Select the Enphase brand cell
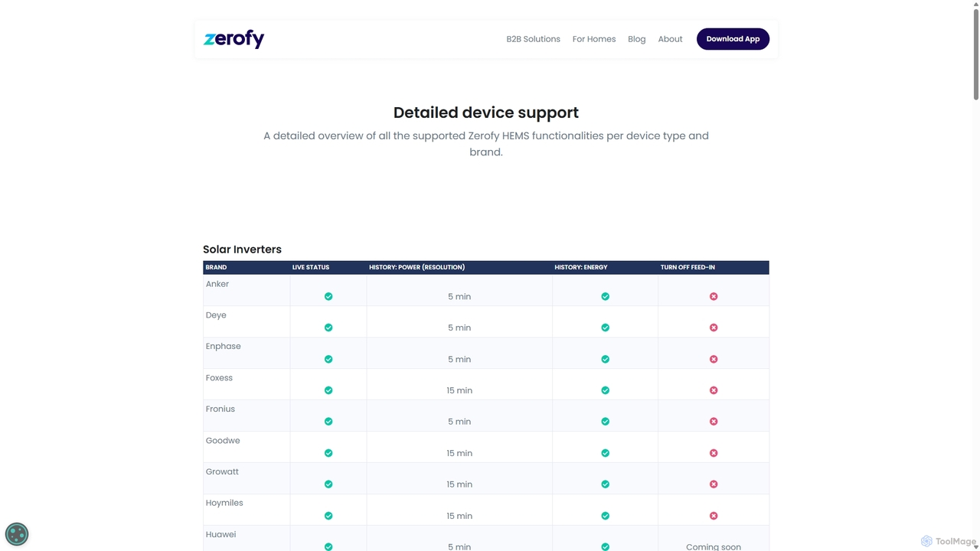Screen dimensions: 980x551 [247, 353]
